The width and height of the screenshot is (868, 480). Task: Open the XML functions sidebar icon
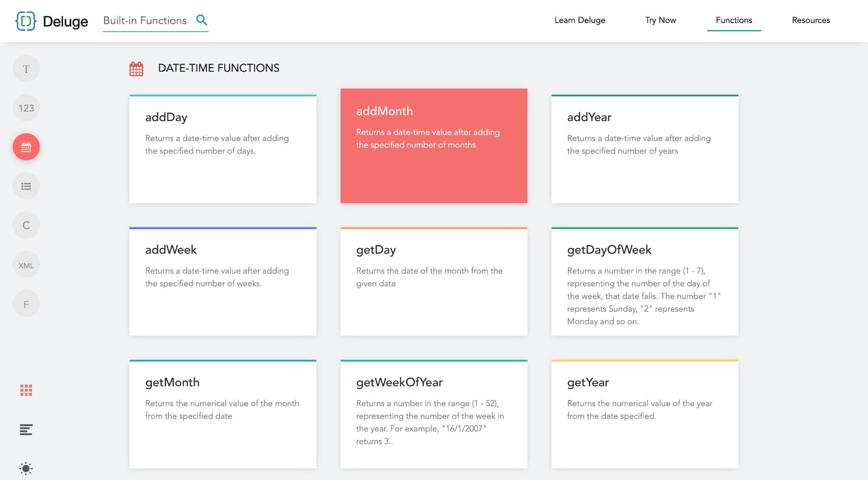[26, 265]
